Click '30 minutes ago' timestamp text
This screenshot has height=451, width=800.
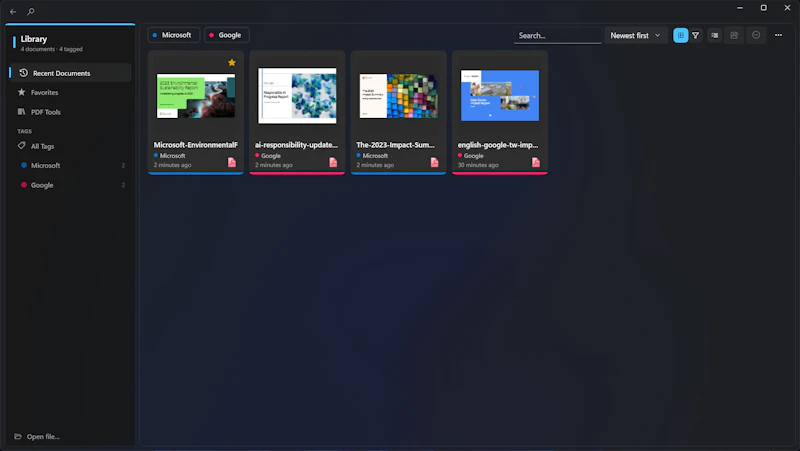point(478,165)
